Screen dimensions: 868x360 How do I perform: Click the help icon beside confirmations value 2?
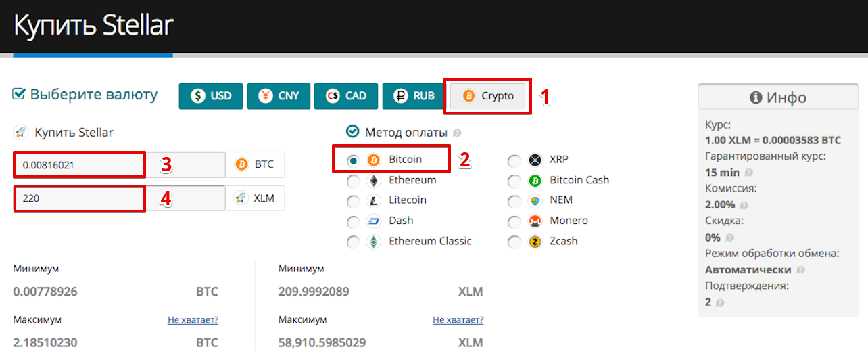(x=719, y=302)
